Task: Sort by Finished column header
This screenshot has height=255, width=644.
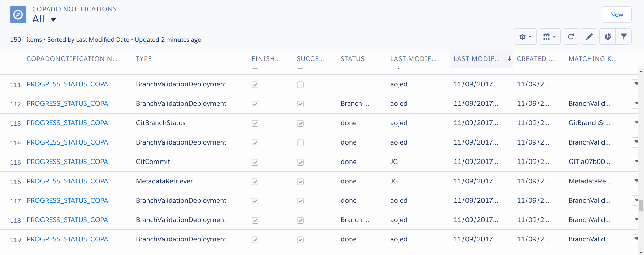Action: pyautogui.click(x=266, y=59)
